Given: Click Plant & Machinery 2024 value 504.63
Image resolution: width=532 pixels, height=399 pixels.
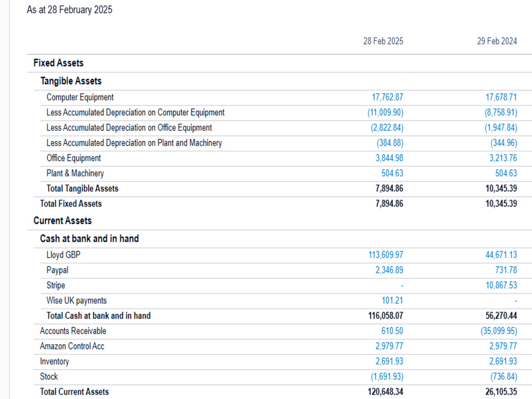Looking at the screenshot, I should pyautogui.click(x=506, y=173).
